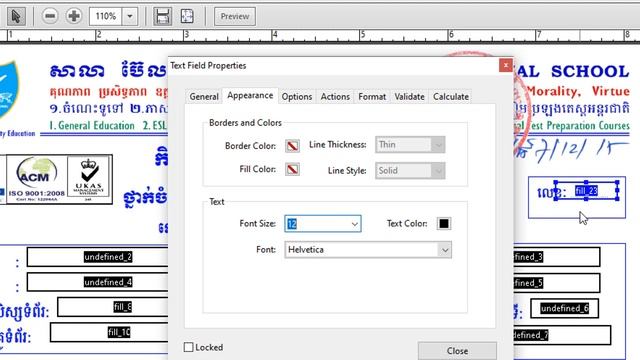Open the Line Style dropdown
This screenshot has width=640, height=360.
click(x=410, y=171)
